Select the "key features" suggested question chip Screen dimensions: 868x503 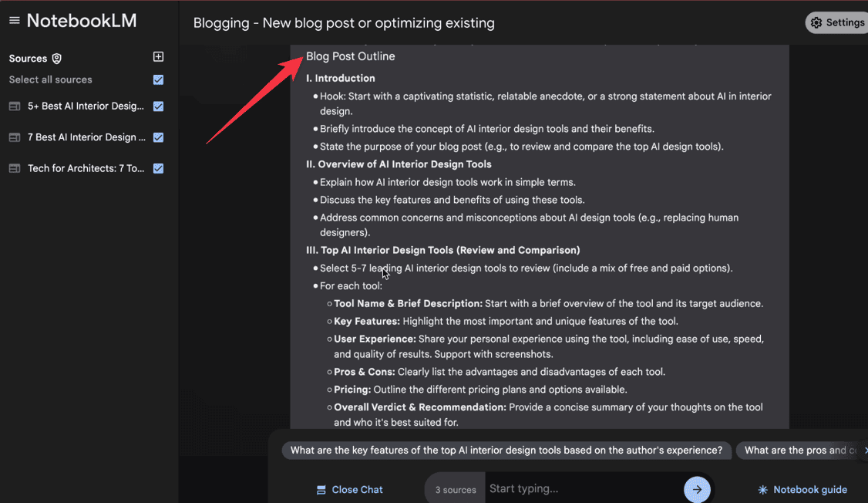tap(506, 451)
